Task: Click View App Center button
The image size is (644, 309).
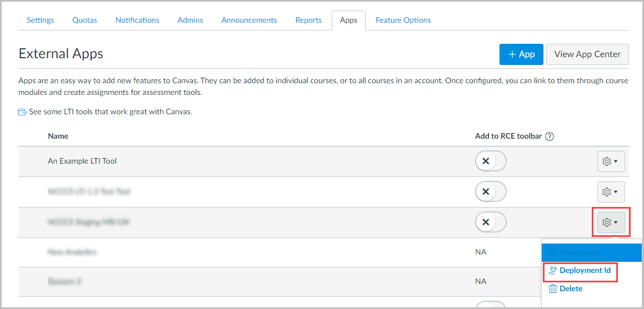Action: coord(587,54)
